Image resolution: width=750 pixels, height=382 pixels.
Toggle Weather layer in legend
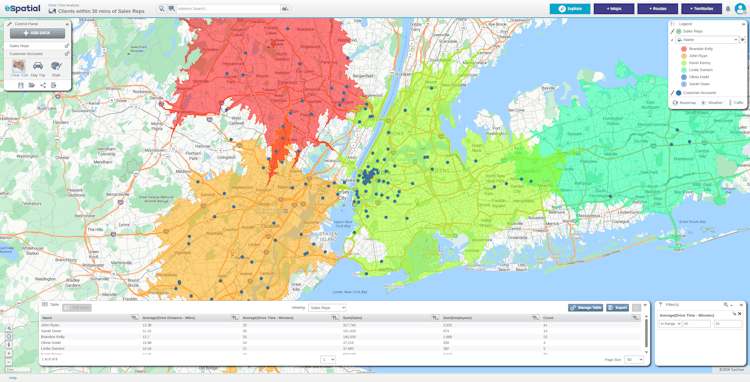pyautogui.click(x=712, y=103)
